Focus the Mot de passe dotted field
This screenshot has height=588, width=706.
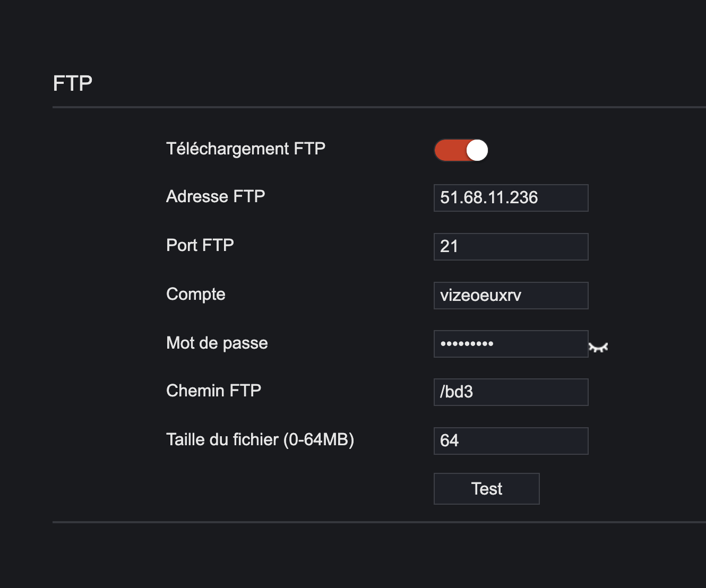[x=511, y=344]
